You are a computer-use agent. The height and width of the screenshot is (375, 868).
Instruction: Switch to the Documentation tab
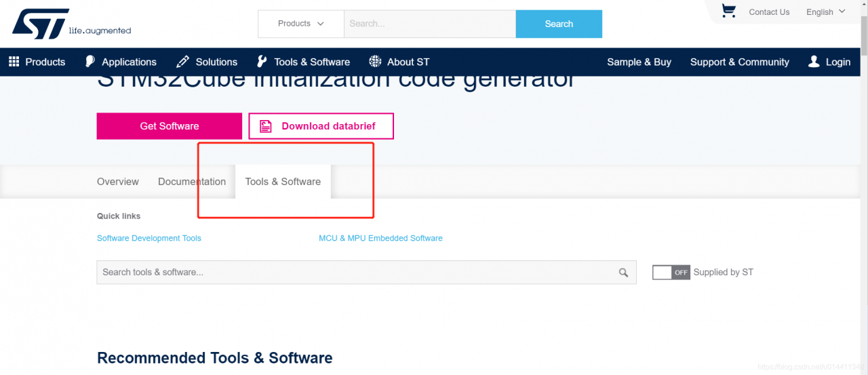pyautogui.click(x=192, y=182)
